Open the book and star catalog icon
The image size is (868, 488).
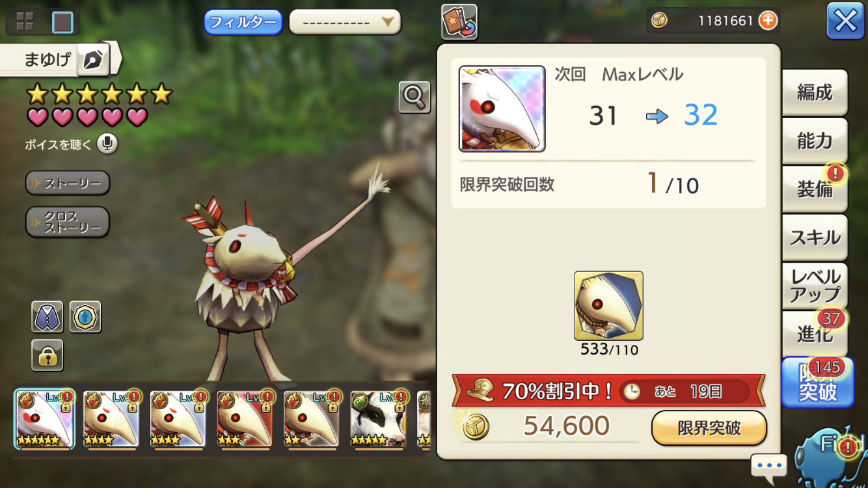click(x=459, y=21)
